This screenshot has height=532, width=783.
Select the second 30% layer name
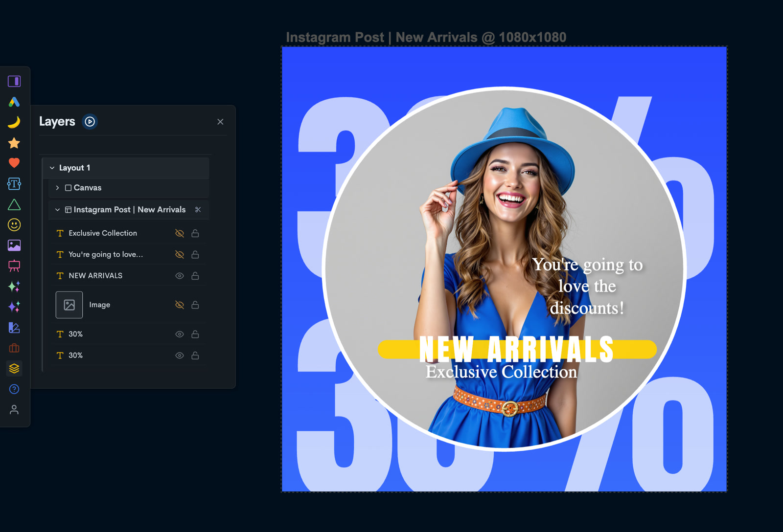point(75,355)
